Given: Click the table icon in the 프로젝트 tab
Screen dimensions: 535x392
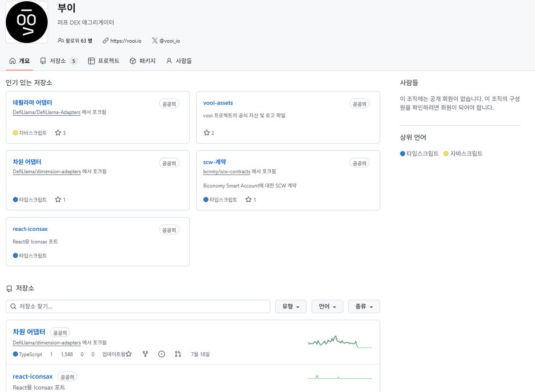Looking at the screenshot, I should point(91,61).
